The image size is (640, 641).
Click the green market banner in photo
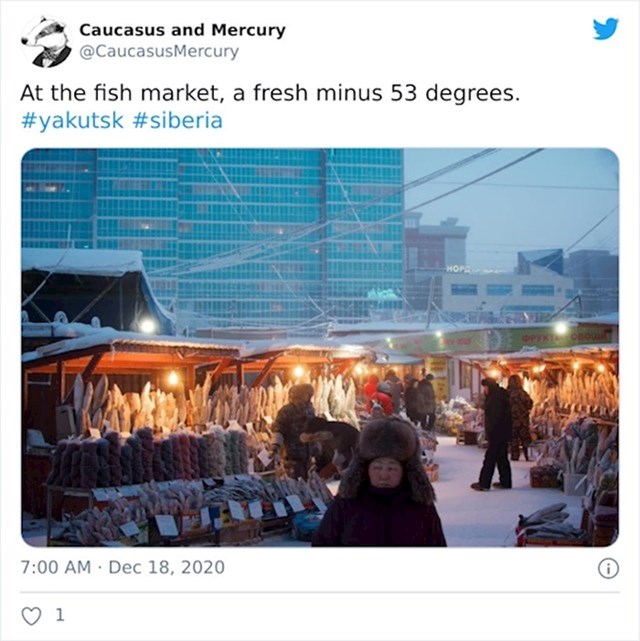[x=503, y=339]
